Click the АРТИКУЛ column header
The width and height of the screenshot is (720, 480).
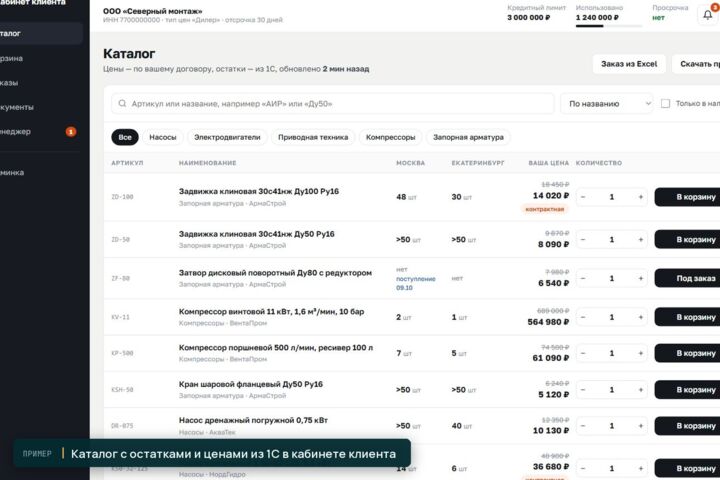click(127, 163)
